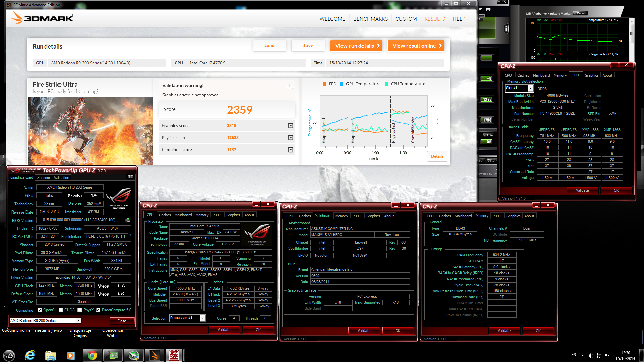
Task: Show hidden tray icons arrow
Action: pyautogui.click(x=583, y=355)
